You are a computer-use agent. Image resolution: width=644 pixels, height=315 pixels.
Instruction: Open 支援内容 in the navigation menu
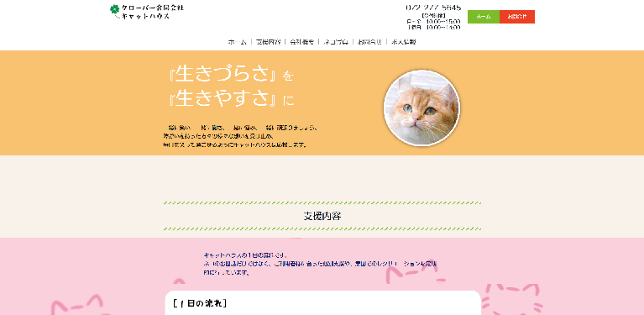click(268, 42)
